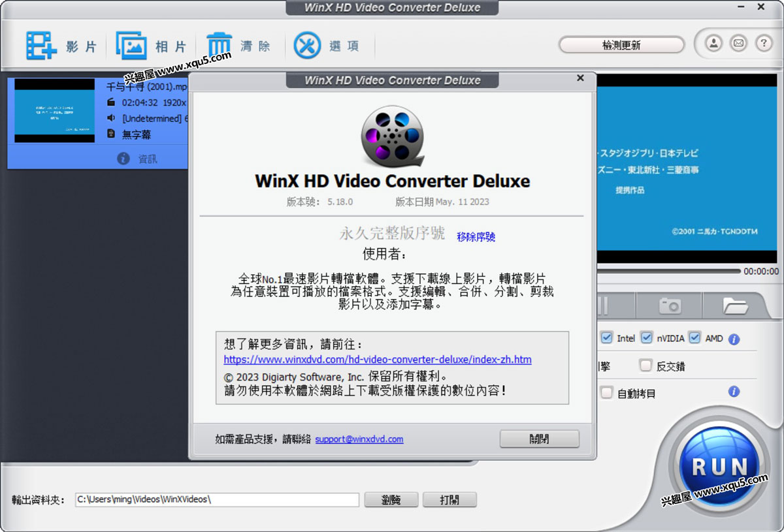The image size is (784, 532).
Task: Open the help question mark icon
Action: [763, 44]
